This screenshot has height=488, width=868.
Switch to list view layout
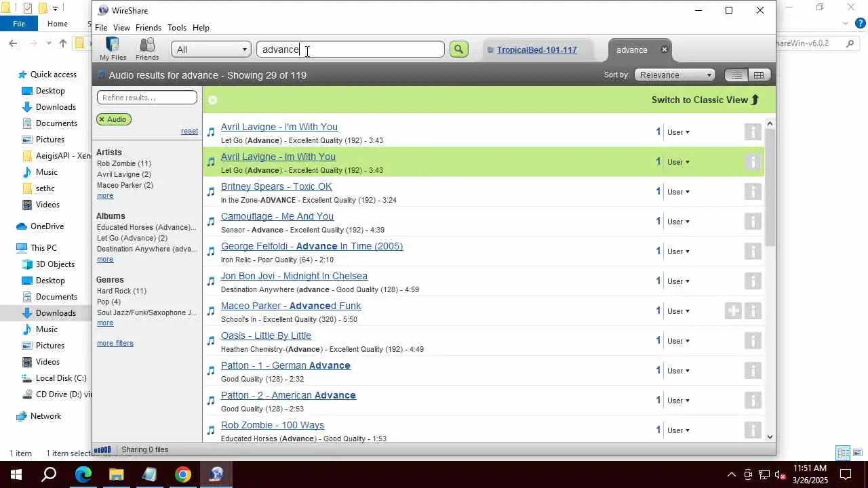click(736, 75)
